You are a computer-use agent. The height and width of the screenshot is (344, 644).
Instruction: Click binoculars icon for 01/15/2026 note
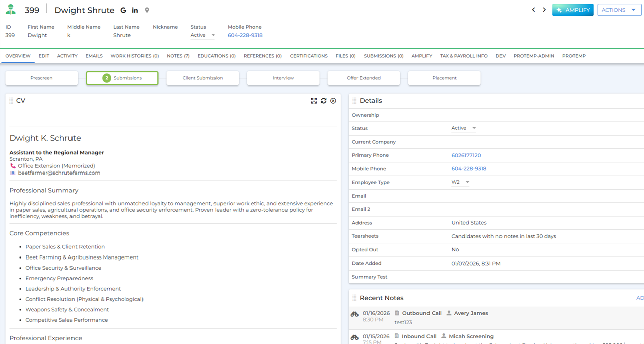click(354, 337)
